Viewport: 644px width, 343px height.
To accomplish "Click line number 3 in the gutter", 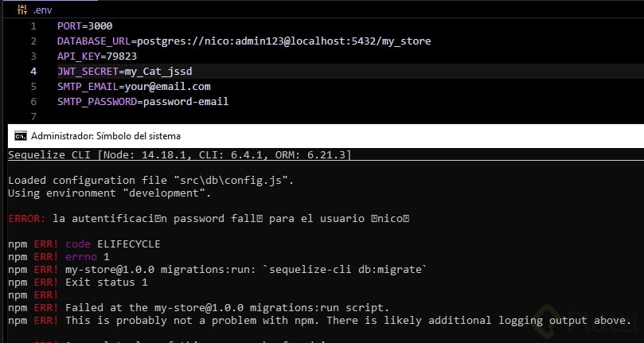I will [x=33, y=56].
